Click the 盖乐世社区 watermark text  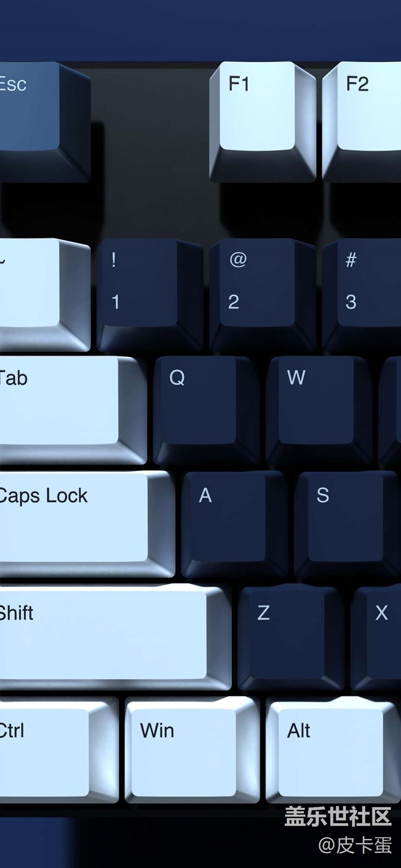click(x=337, y=816)
